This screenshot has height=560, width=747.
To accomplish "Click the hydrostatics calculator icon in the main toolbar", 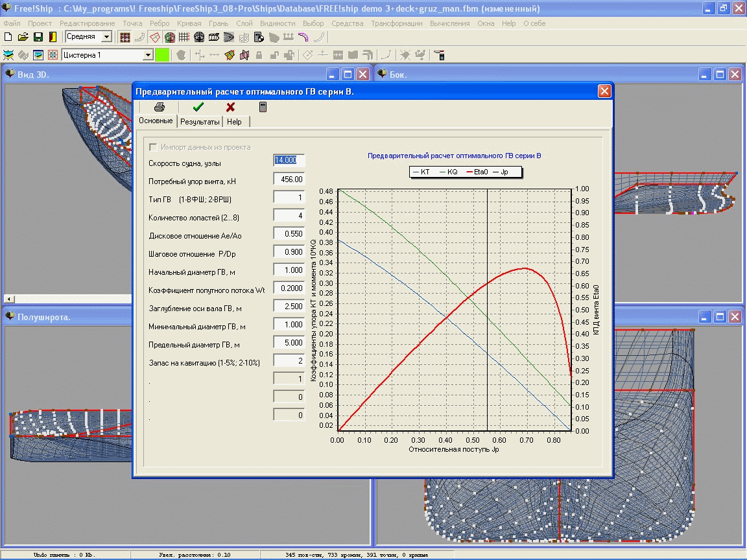I will (259, 37).
